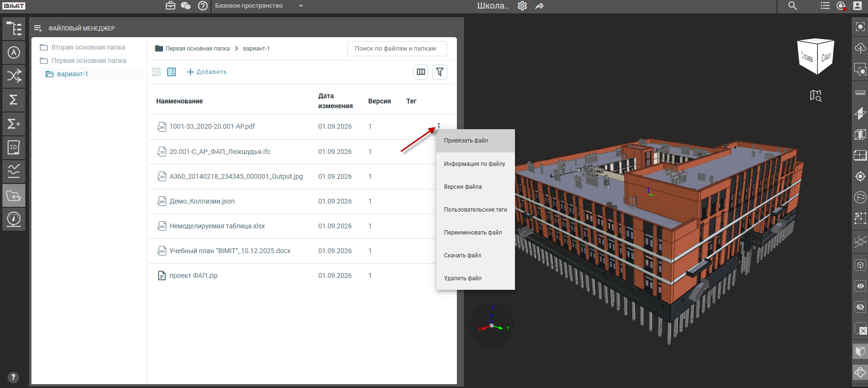The width and height of the screenshot is (868, 388).
Task: Open file 20.001-С_АР_ФАП_Люкшудья.ifc
Action: click(x=220, y=152)
